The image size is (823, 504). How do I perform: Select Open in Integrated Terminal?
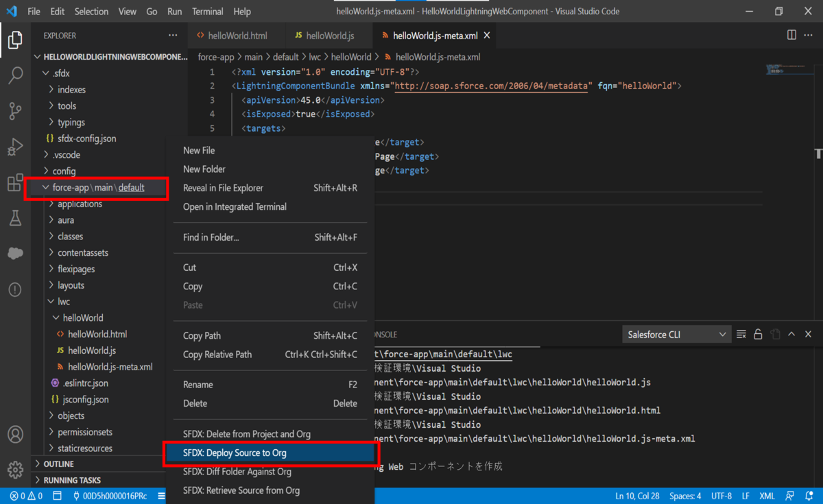pyautogui.click(x=270, y=207)
